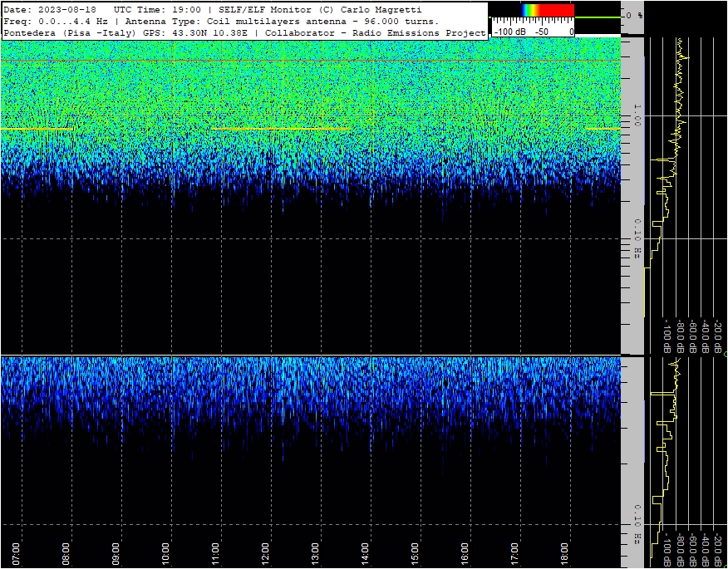
Task: Click the Date 2023-08-18 header text
Action: pyautogui.click(x=50, y=10)
